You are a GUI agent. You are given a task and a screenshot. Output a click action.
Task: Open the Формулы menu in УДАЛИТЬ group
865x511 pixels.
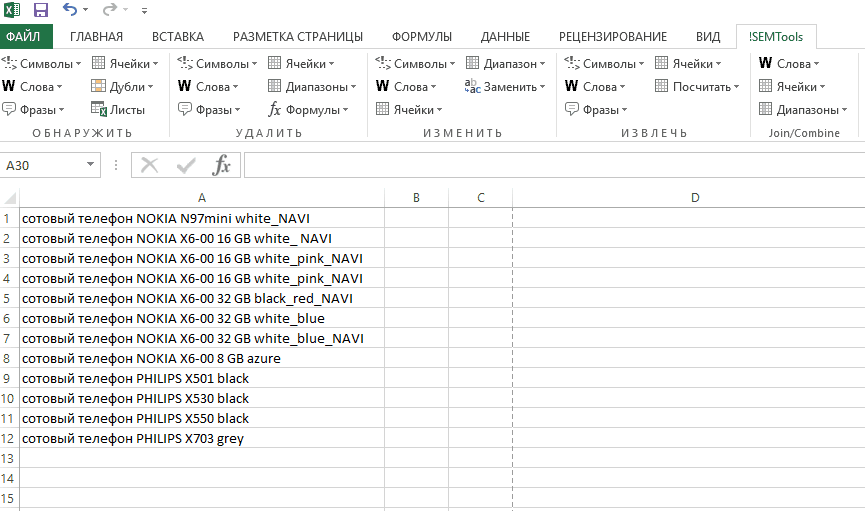click(x=308, y=110)
